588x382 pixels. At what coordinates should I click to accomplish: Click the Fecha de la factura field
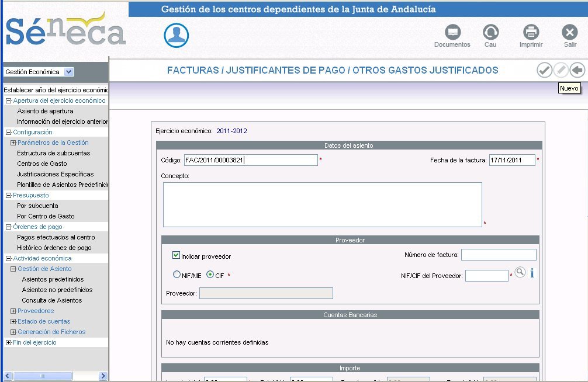512,160
